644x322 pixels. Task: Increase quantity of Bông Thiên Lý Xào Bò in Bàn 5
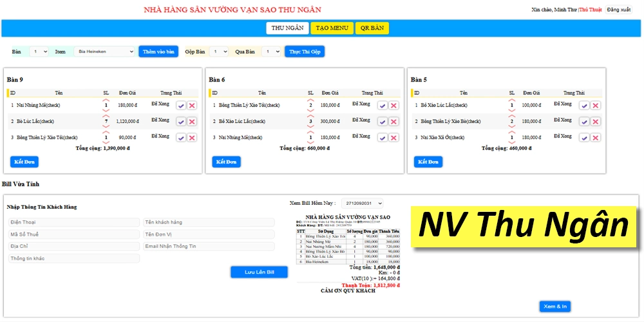pos(512,116)
